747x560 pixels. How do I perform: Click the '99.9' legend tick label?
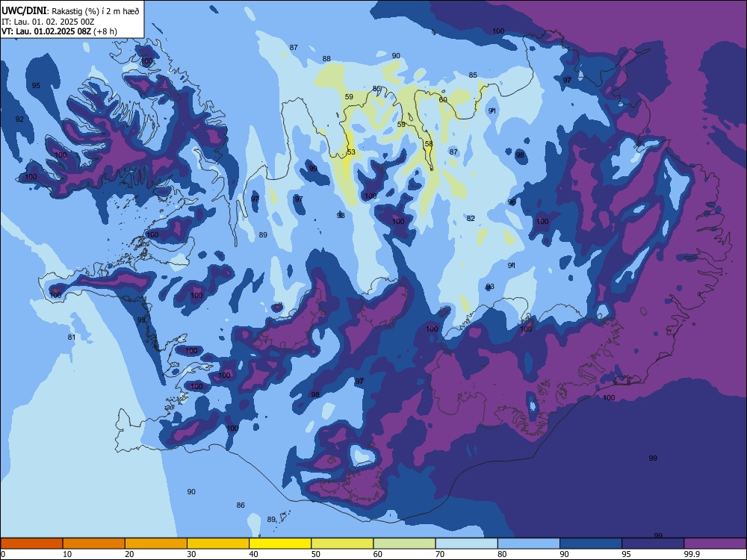point(691,554)
